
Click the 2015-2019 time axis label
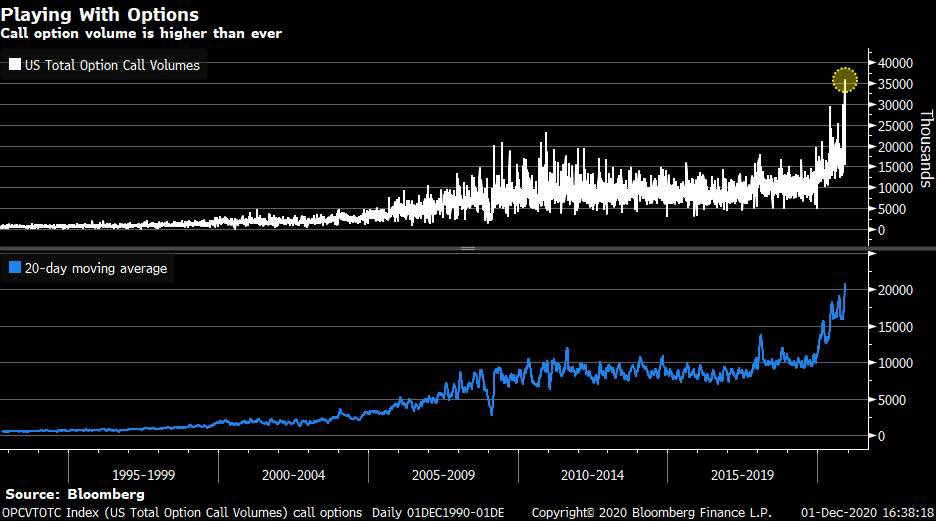coord(742,475)
